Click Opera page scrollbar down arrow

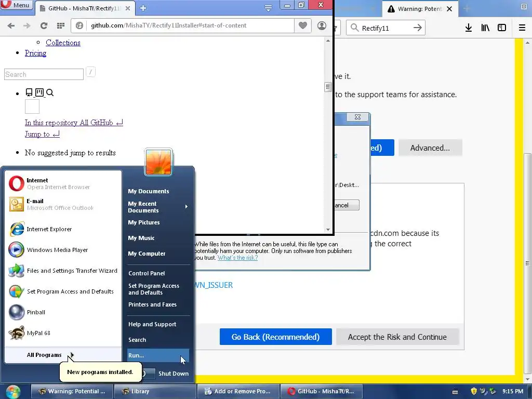point(328,229)
